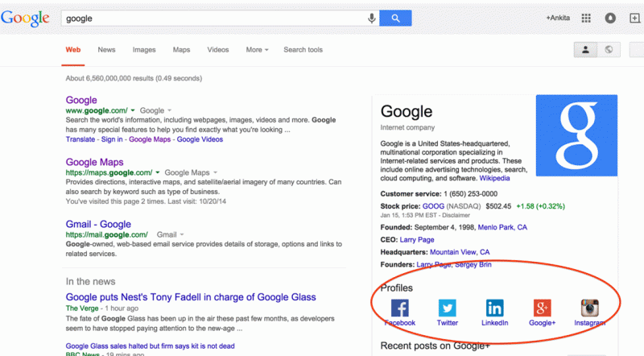Switch to global results globe toggle
644x356 pixels.
(609, 50)
